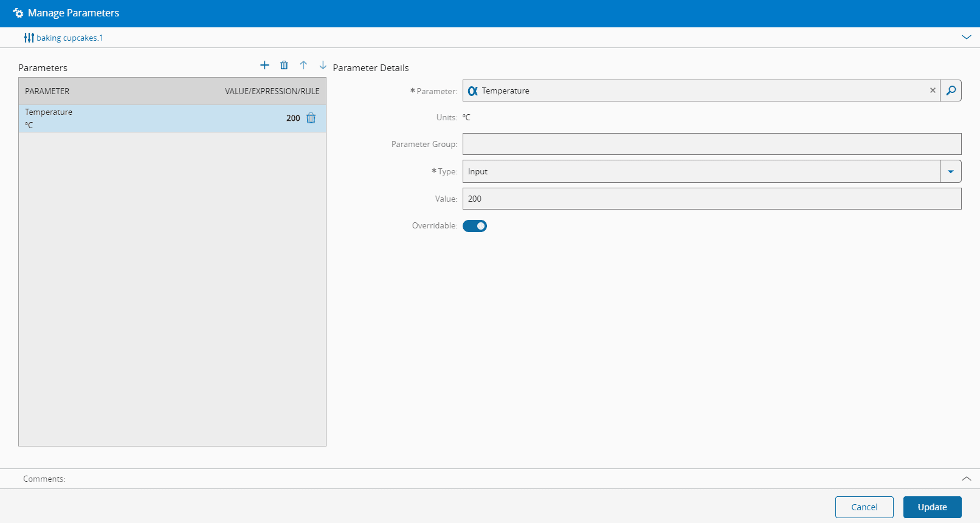This screenshot has width=980, height=523.
Task: Clear the Temperature parameter field (x)
Action: (933, 91)
